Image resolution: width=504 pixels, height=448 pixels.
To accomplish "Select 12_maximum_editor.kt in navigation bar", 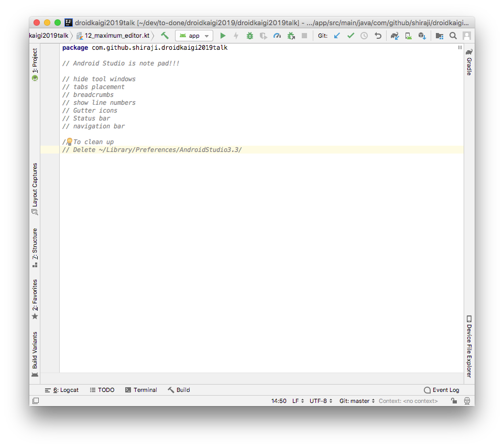I will 113,36.
